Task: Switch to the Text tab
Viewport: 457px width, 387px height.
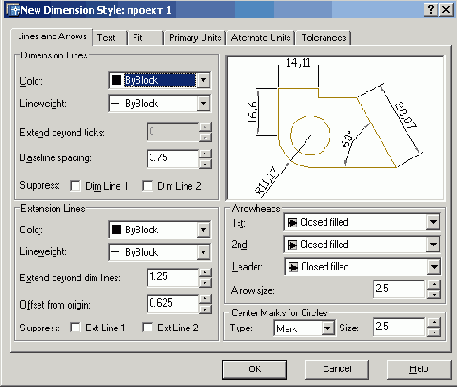Action: coord(110,38)
